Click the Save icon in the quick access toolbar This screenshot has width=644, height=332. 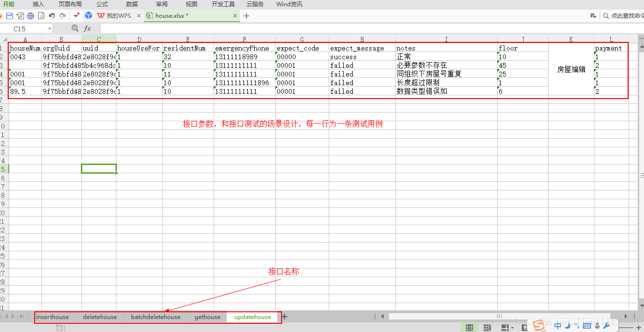9,16
